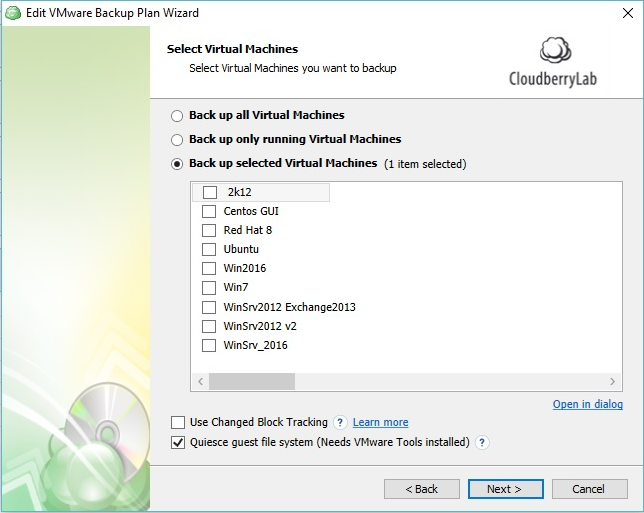The height and width of the screenshot is (513, 644).
Task: Enable the Ubuntu virtual machine checkbox
Action: (209, 249)
